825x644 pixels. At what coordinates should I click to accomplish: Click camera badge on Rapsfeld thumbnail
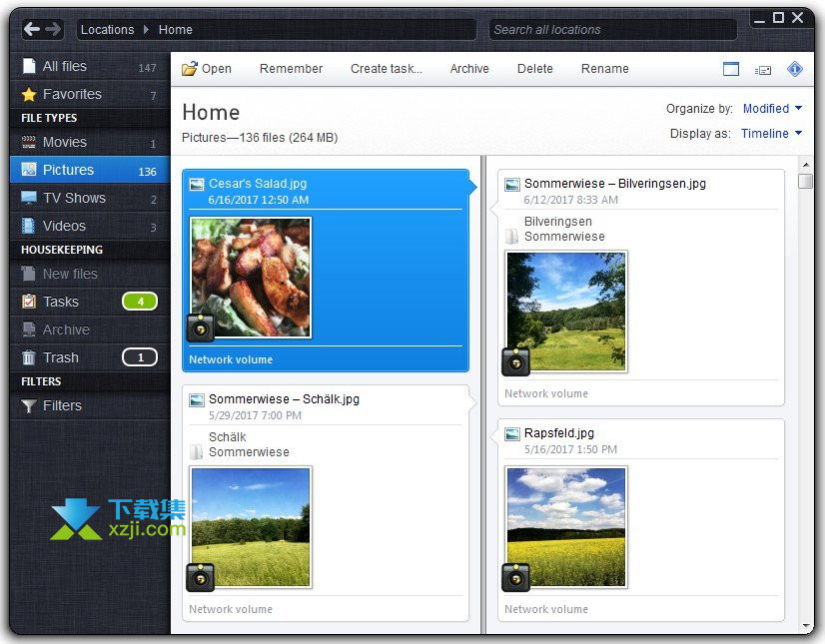[x=515, y=576]
